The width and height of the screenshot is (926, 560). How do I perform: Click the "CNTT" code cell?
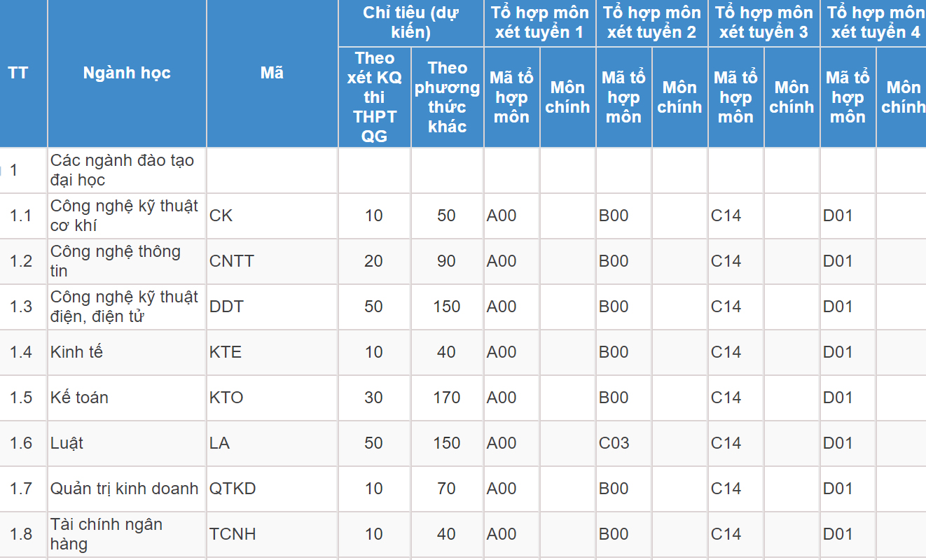point(232,261)
